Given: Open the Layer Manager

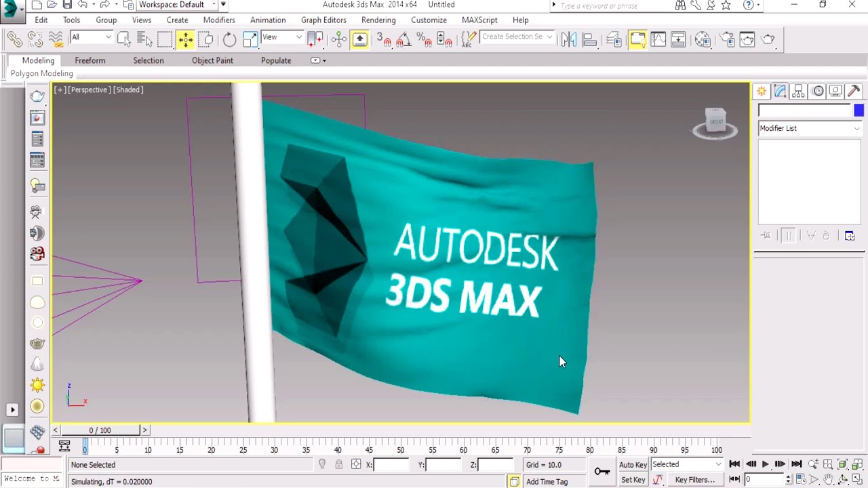Looking at the screenshot, I should coord(614,39).
